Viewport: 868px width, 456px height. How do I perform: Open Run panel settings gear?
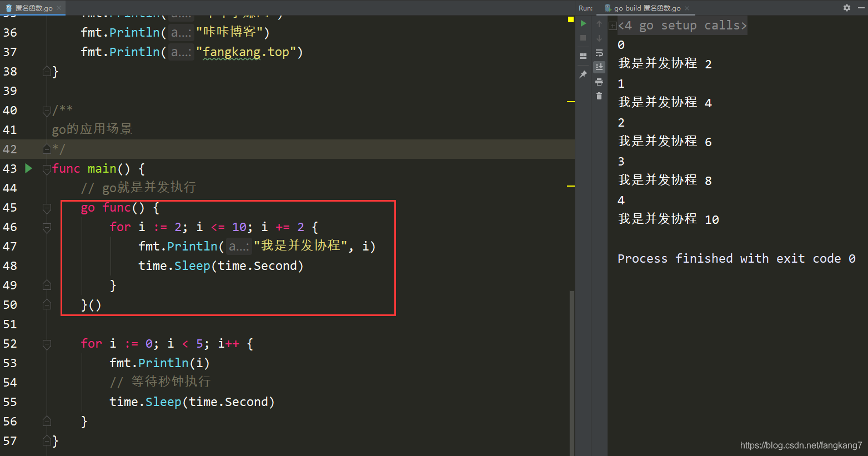[x=847, y=8]
